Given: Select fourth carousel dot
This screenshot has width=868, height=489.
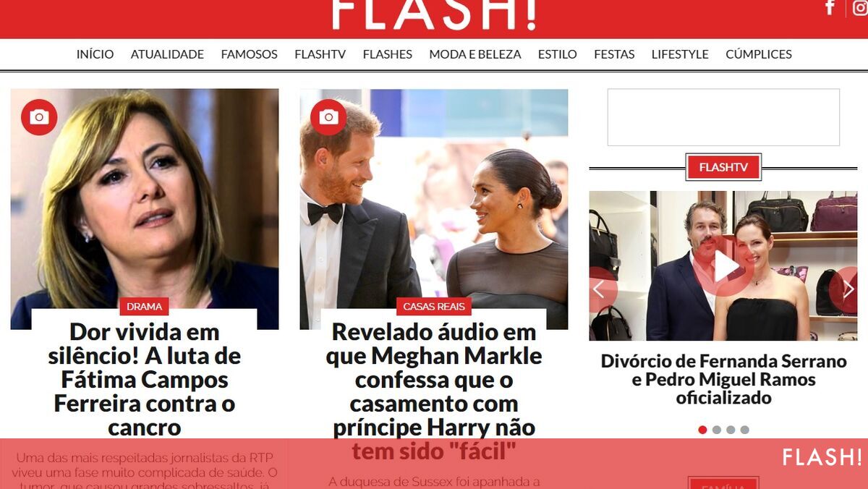Looking at the screenshot, I should (745, 430).
